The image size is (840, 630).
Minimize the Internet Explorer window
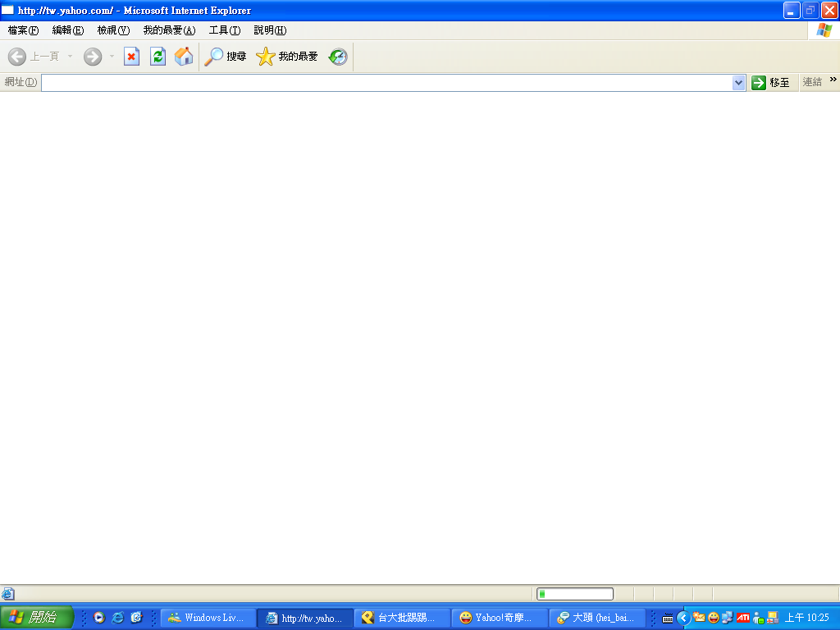point(792,10)
